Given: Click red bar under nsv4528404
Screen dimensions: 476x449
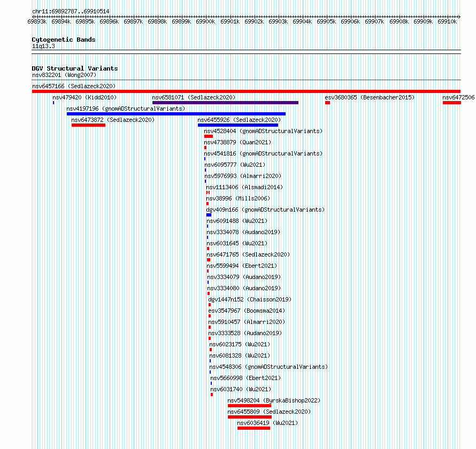Looking at the screenshot, I should (x=209, y=136).
